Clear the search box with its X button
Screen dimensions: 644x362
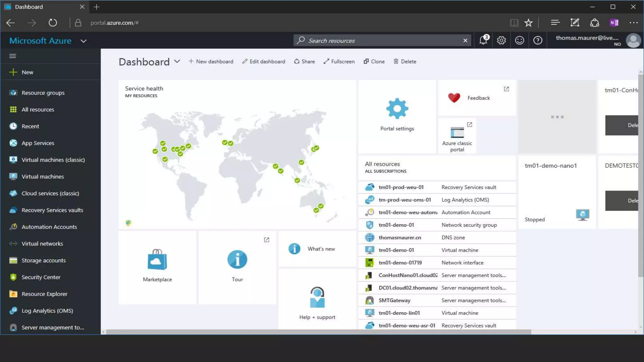pos(465,41)
